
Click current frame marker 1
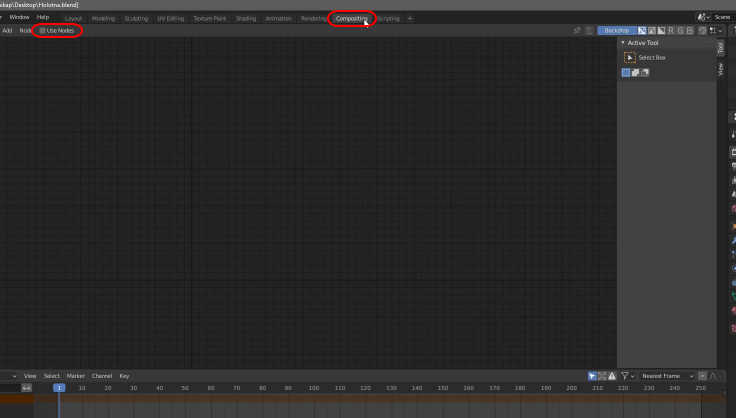point(59,388)
